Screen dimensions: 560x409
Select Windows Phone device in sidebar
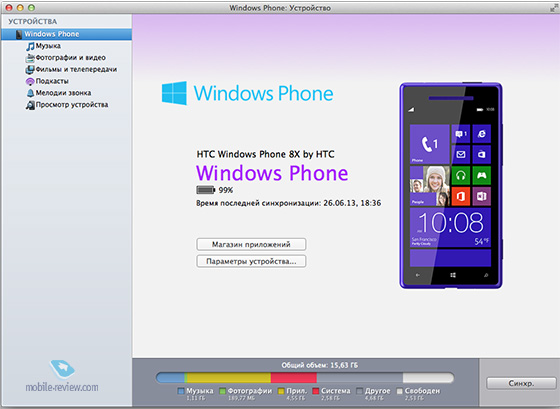(67, 34)
